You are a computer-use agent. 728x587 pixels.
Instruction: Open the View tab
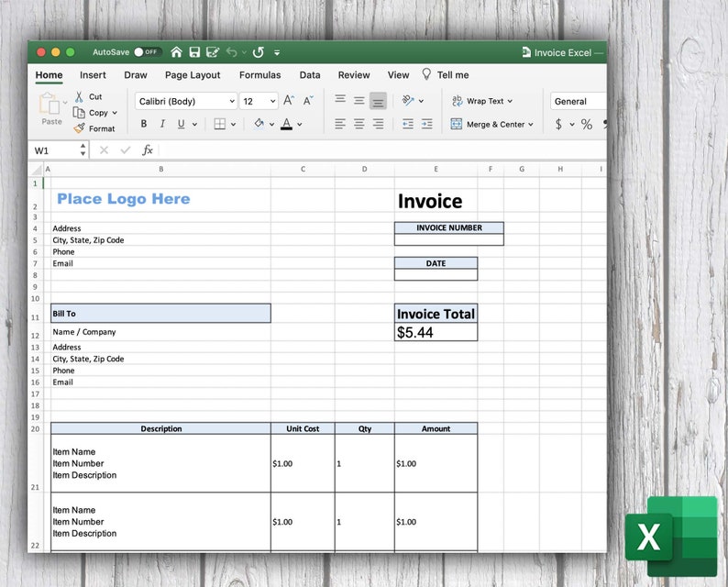(398, 75)
